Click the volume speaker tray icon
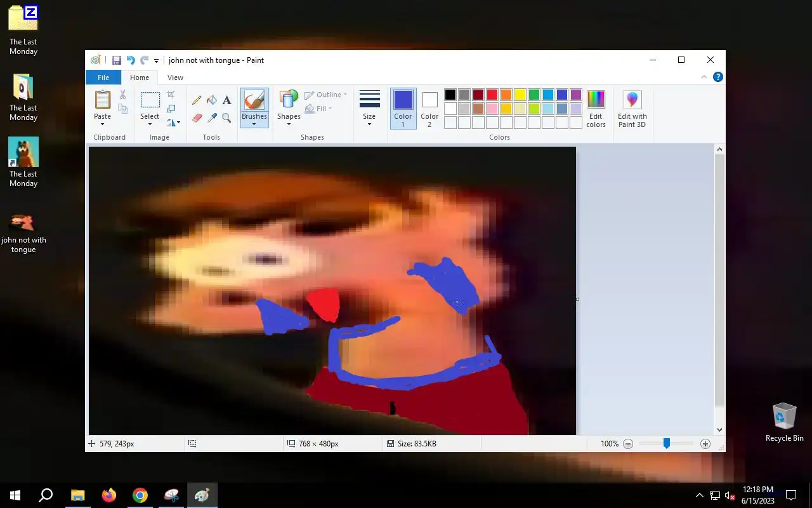The image size is (812, 508). point(730,496)
